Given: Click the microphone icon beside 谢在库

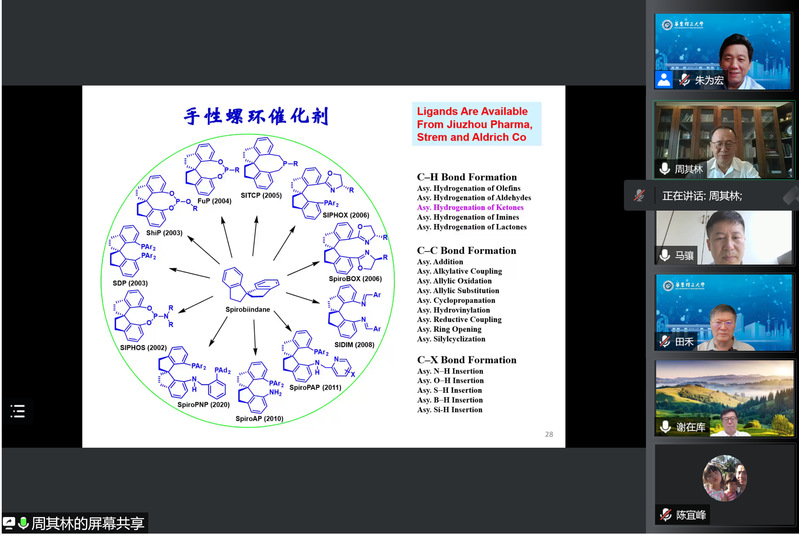Looking at the screenshot, I should tap(665, 427).
